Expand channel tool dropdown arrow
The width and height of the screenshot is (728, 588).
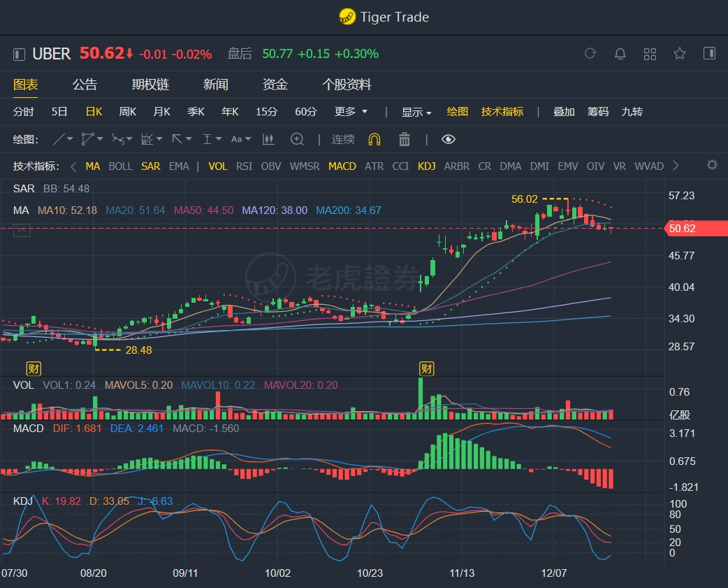(100, 139)
